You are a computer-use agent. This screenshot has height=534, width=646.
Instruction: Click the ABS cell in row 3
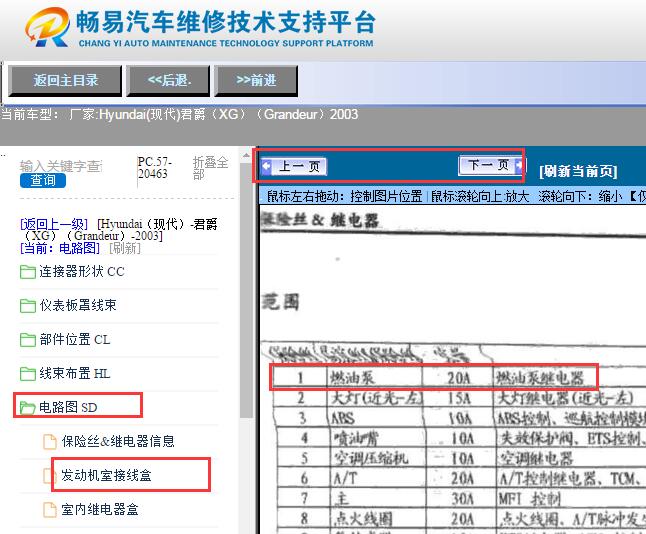pyautogui.click(x=343, y=419)
